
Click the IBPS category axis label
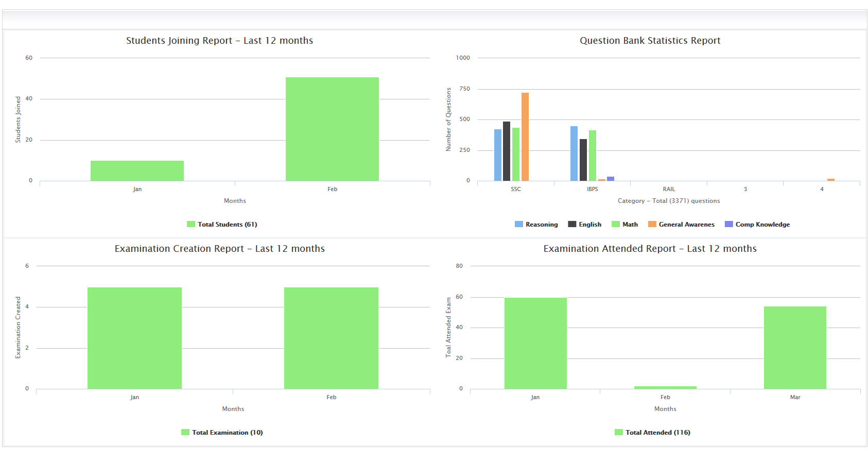tap(593, 189)
